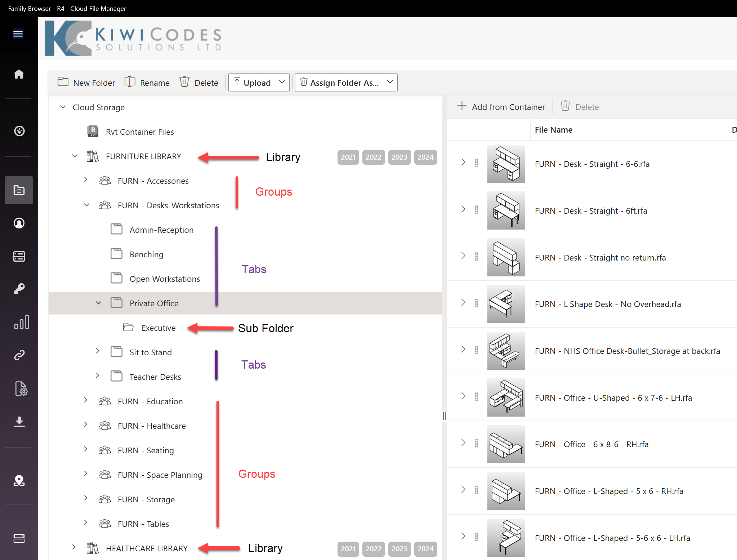
Task: Click the download sidebar icon
Action: (19, 422)
